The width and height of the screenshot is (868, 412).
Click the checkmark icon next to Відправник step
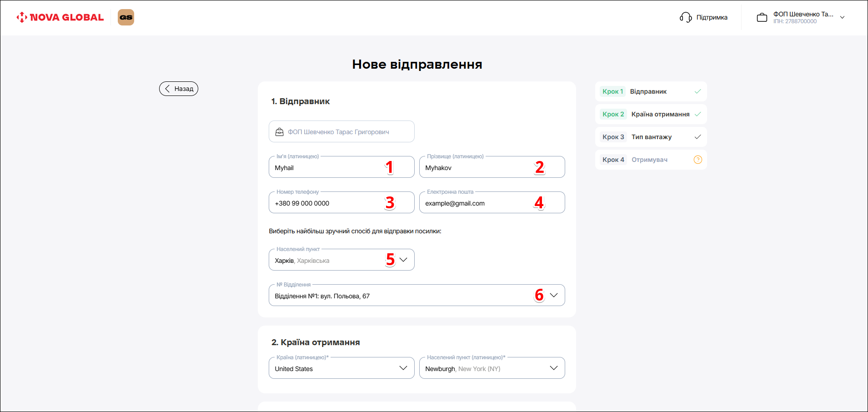[x=697, y=91]
